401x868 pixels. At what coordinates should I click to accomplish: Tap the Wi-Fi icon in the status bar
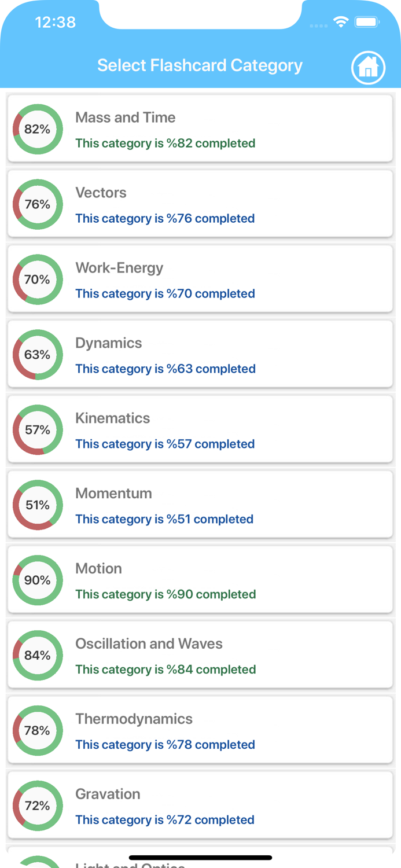pyautogui.click(x=341, y=21)
